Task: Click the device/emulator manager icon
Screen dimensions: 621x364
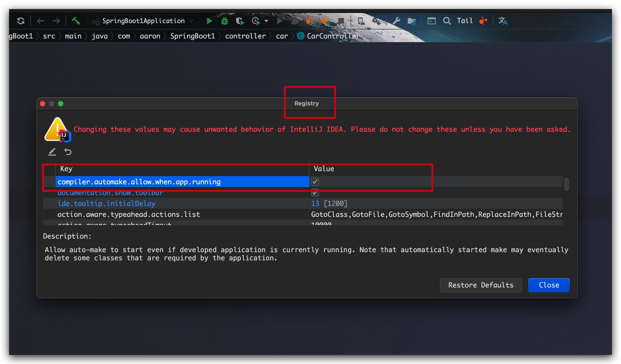Action: click(x=361, y=21)
